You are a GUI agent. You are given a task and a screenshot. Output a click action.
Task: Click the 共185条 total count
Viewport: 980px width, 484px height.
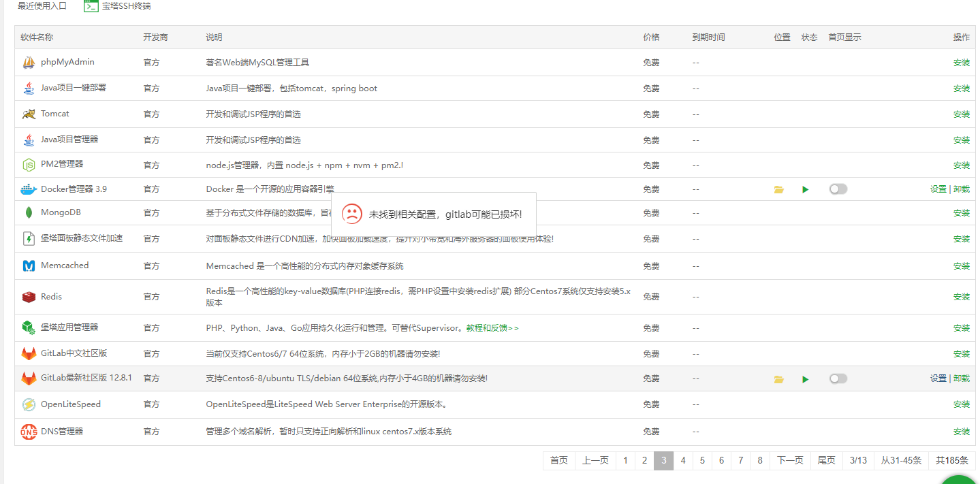click(x=952, y=461)
